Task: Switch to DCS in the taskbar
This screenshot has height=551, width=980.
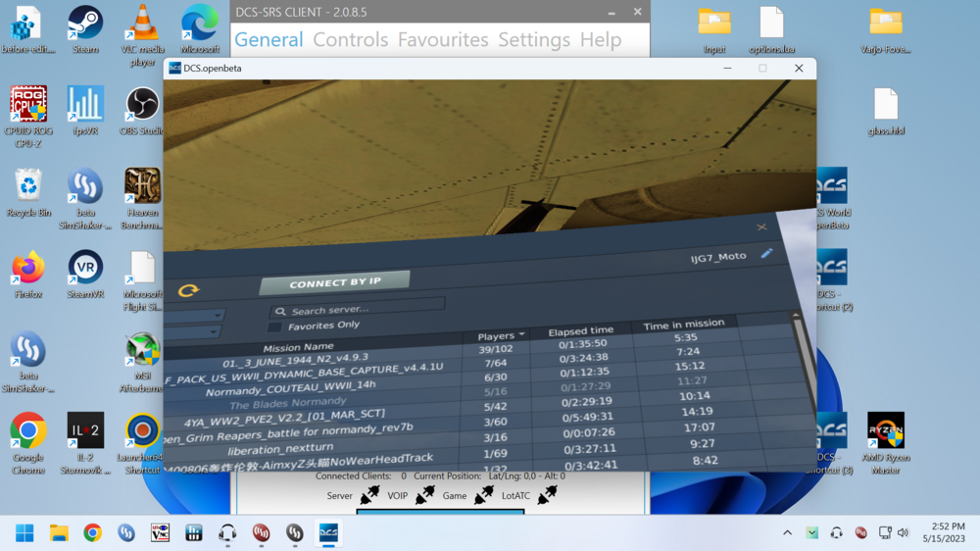Action: click(328, 533)
